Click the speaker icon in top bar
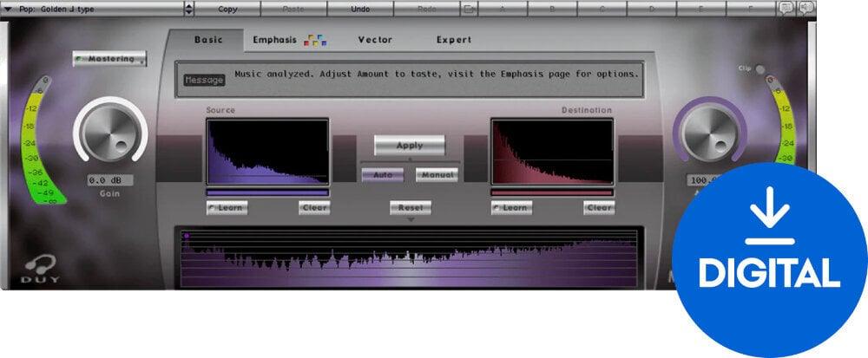 pos(806,9)
